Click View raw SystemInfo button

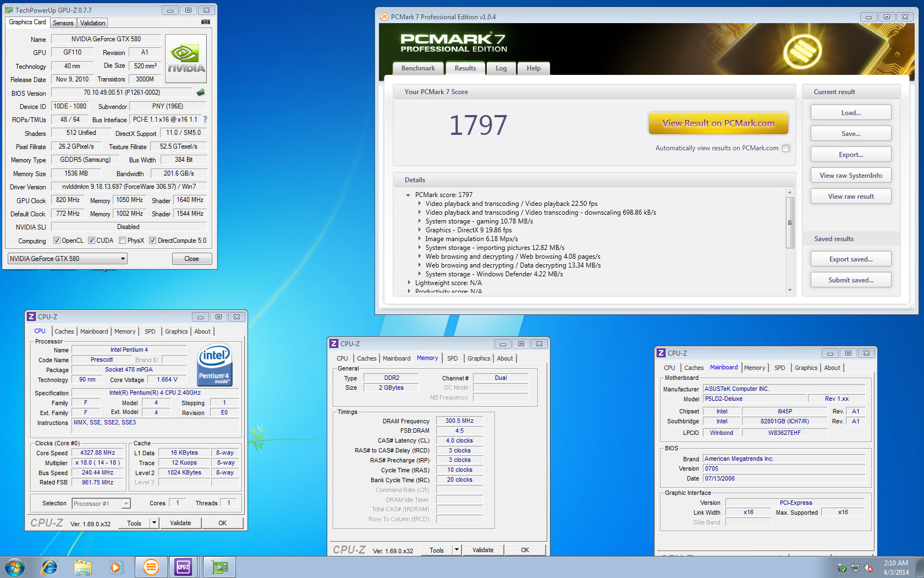coord(851,176)
